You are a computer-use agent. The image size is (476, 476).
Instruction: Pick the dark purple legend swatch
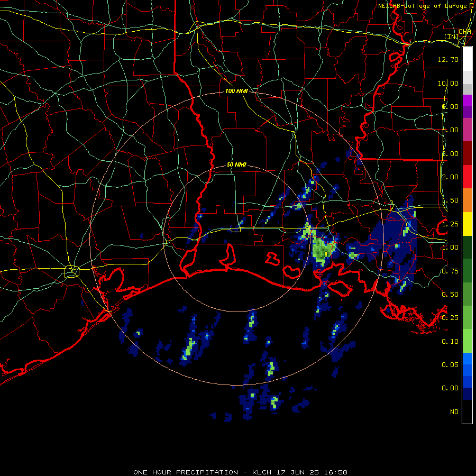pyautogui.click(x=467, y=112)
